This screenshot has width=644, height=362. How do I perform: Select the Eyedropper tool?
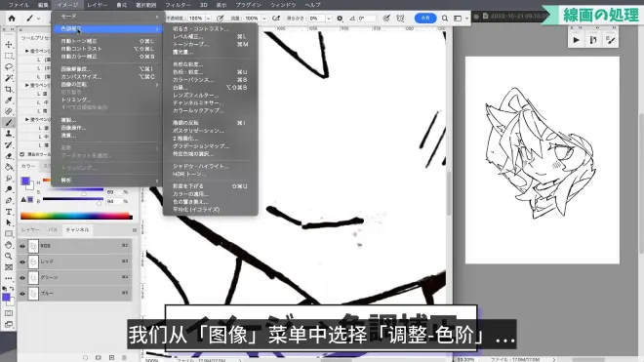coord(9,101)
